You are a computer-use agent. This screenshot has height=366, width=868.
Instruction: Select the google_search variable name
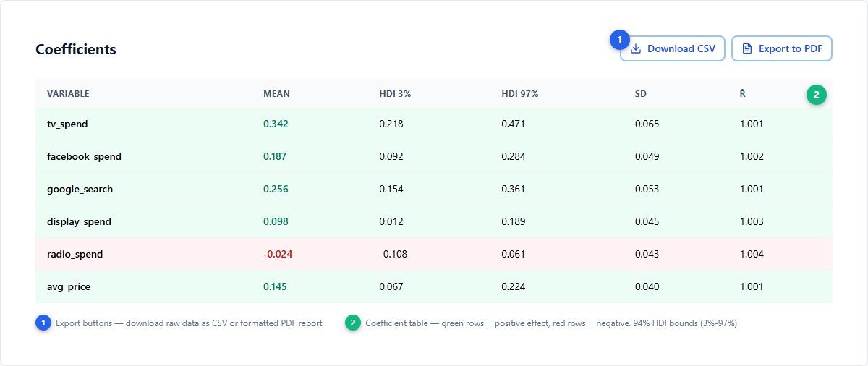point(80,189)
